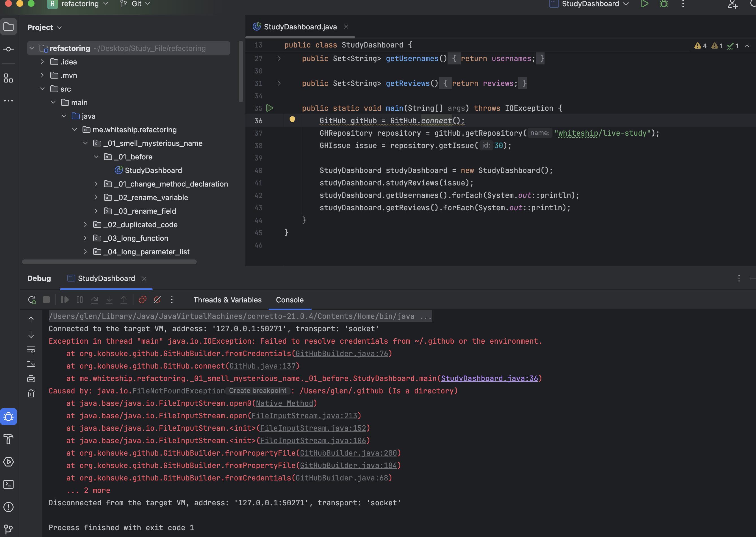Click Create breakpoint for FileNotFoundException
The image size is (756, 537).
[x=258, y=391]
